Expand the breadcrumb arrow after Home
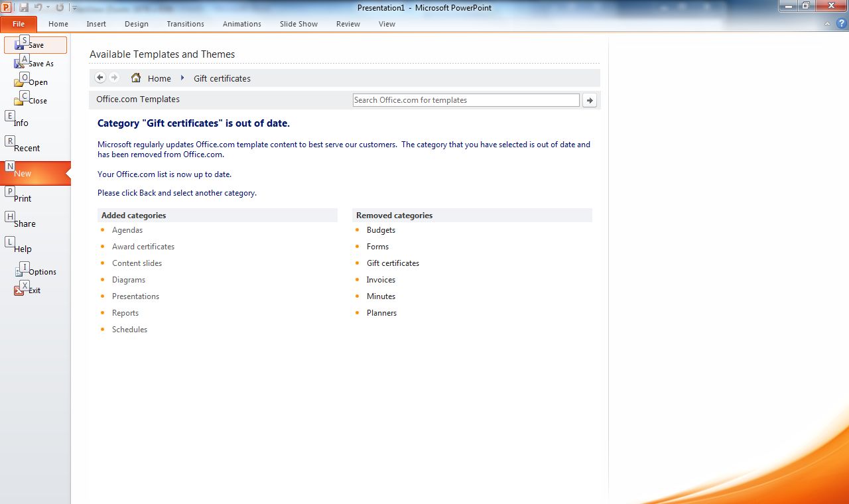Viewport: 849px width, 504px height. click(x=182, y=78)
